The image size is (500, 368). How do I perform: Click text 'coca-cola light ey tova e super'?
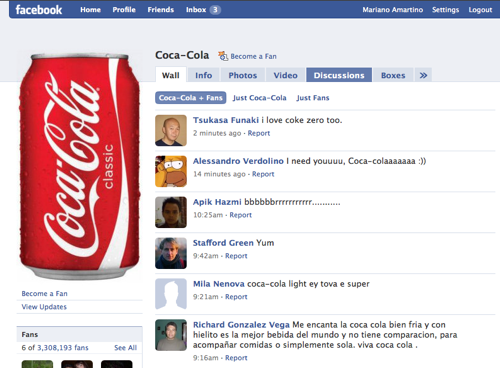(x=308, y=284)
